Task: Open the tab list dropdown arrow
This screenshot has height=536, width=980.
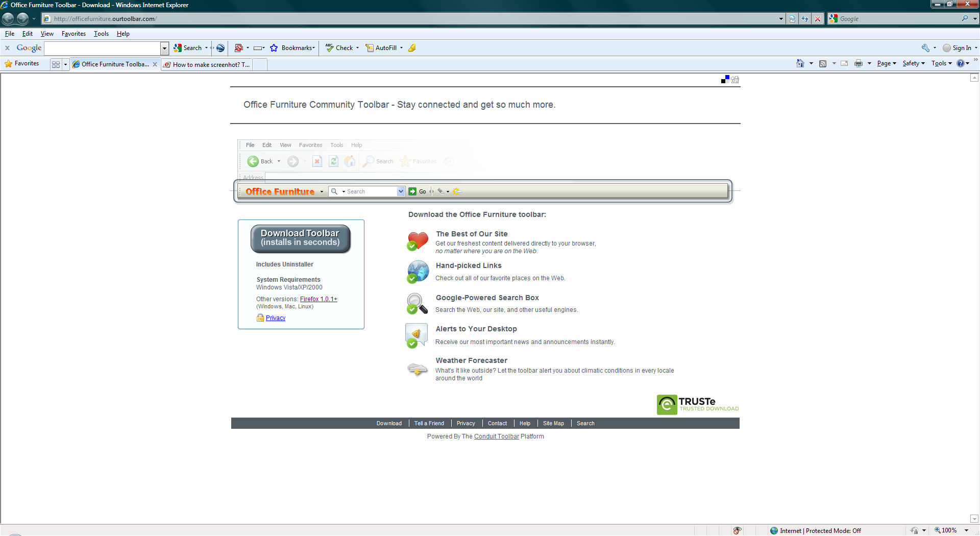Action: 65,64
